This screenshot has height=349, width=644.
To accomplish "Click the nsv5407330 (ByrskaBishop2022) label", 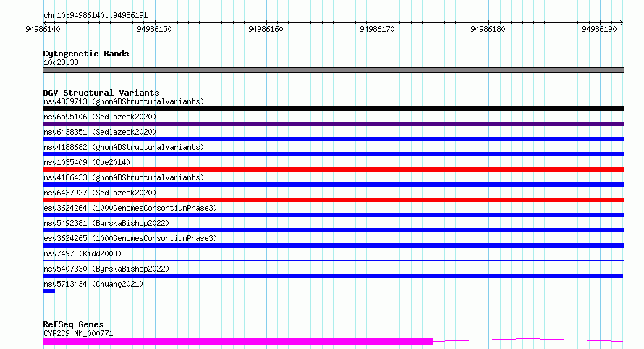I will (x=106, y=269).
